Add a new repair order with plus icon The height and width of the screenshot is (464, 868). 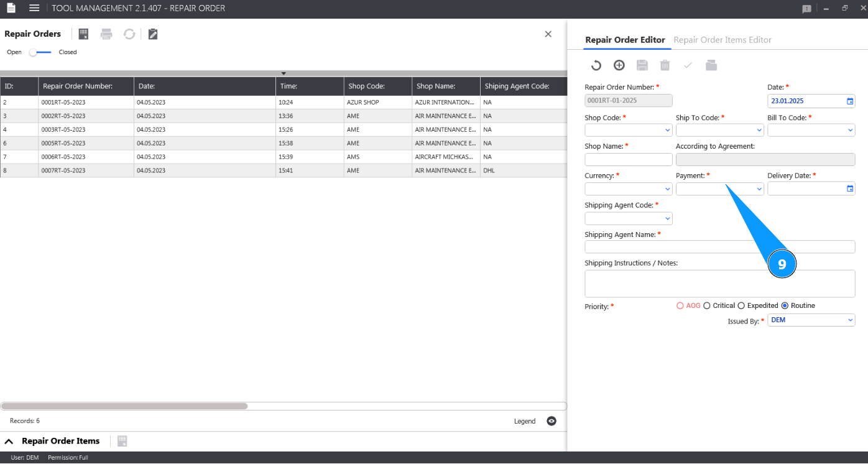619,65
